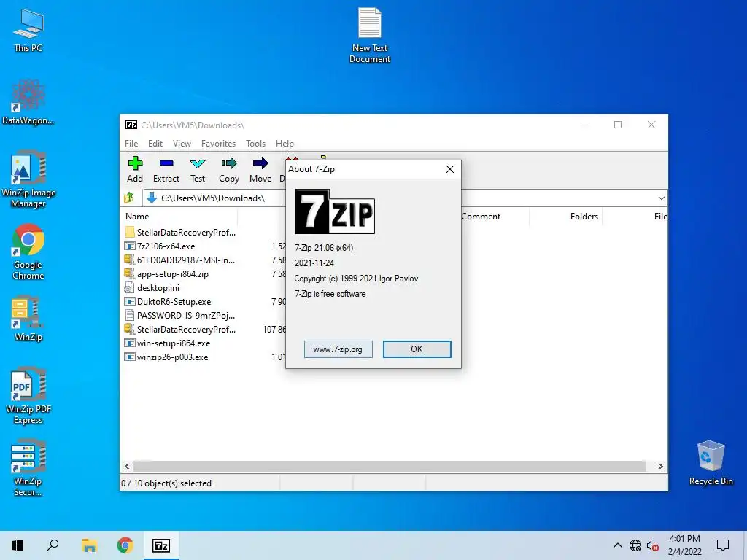Open the Windows Start menu
This screenshot has width=747, height=560.
pyautogui.click(x=18, y=545)
